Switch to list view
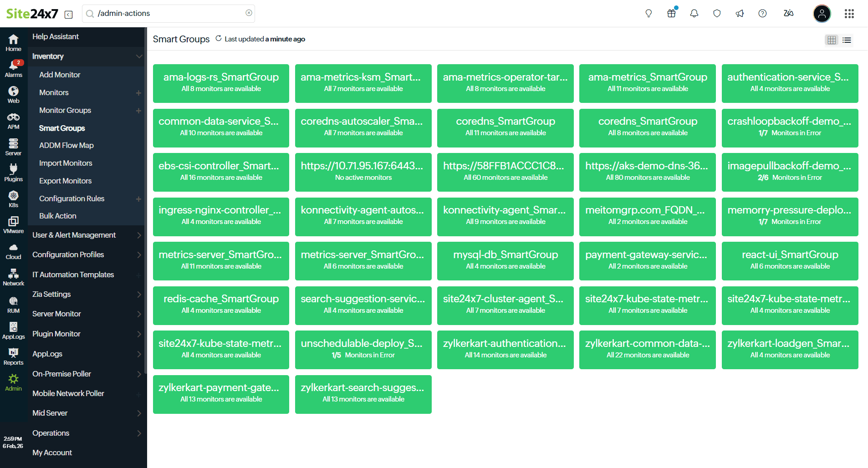 coord(847,40)
